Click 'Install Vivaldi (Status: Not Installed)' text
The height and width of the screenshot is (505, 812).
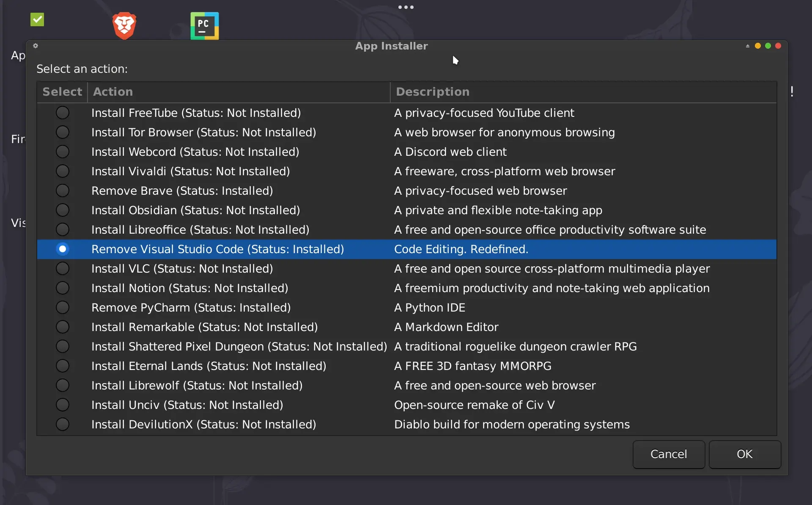tap(191, 171)
